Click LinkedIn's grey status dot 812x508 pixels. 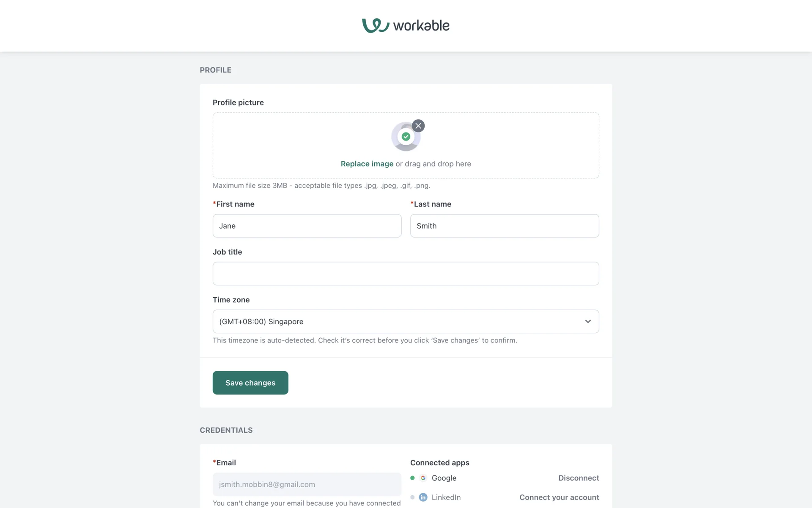(x=412, y=497)
